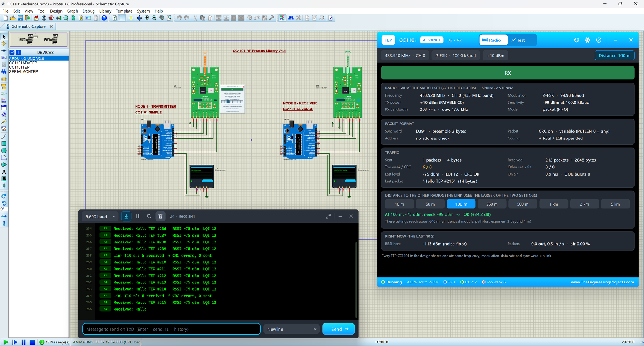Open the Distance 100 m selector
The height and width of the screenshot is (346, 644).
click(614, 56)
